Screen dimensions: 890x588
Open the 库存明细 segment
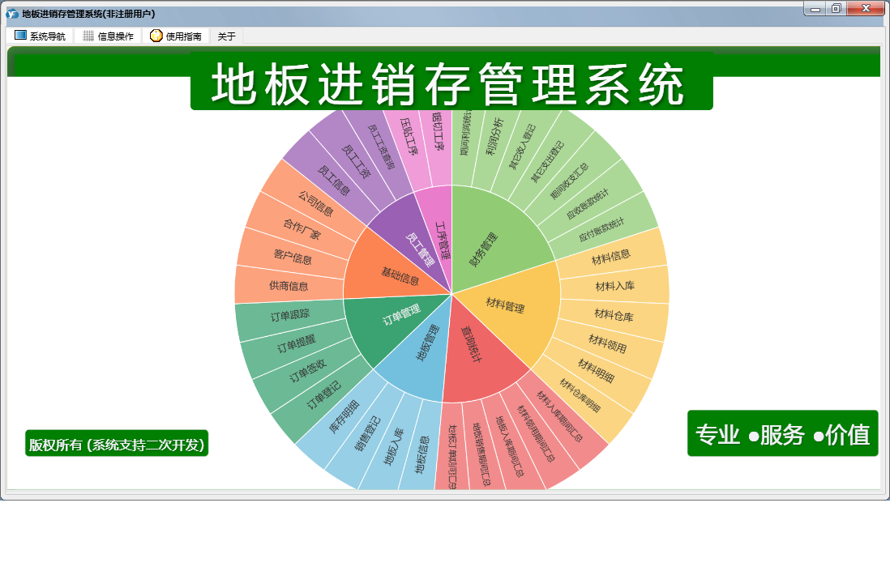point(344,416)
